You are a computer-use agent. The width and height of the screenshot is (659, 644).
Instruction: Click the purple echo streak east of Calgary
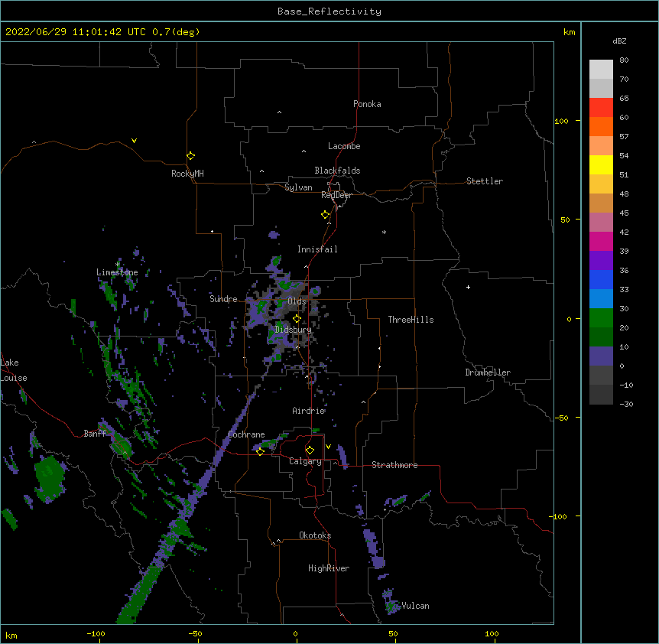(x=342, y=457)
